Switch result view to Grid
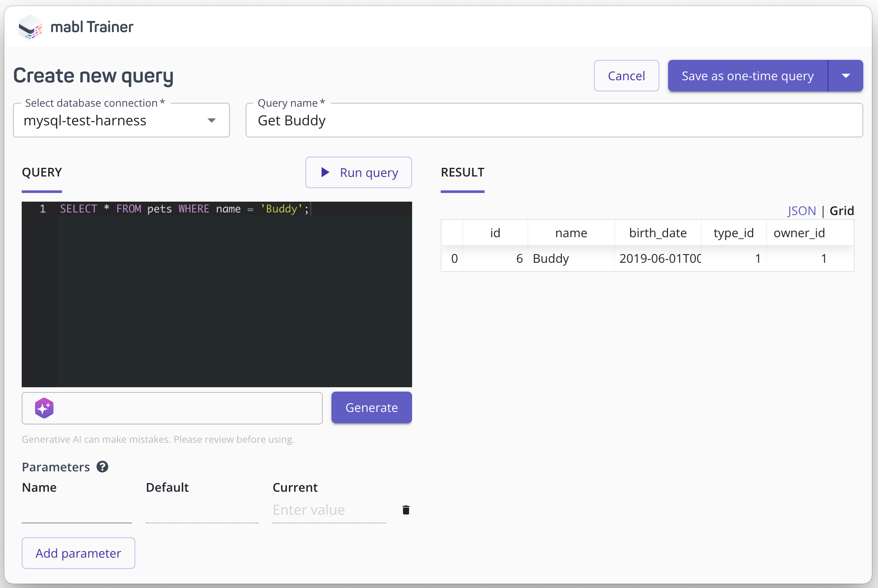878x588 pixels. tap(842, 211)
